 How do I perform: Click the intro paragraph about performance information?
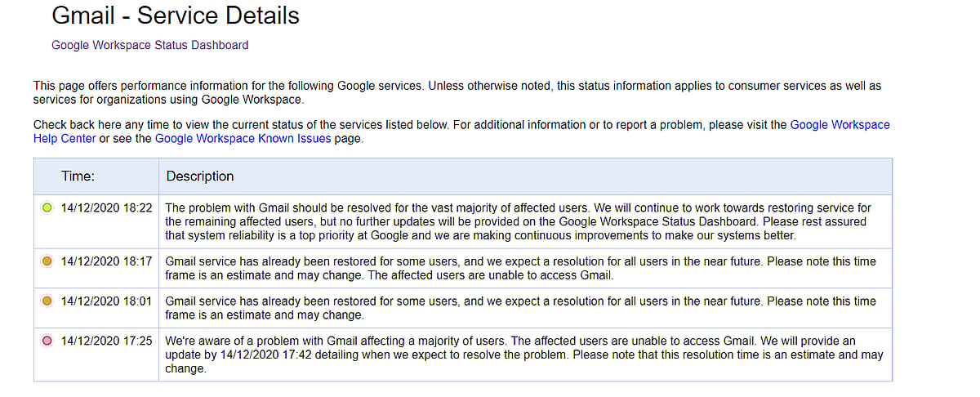pos(457,92)
